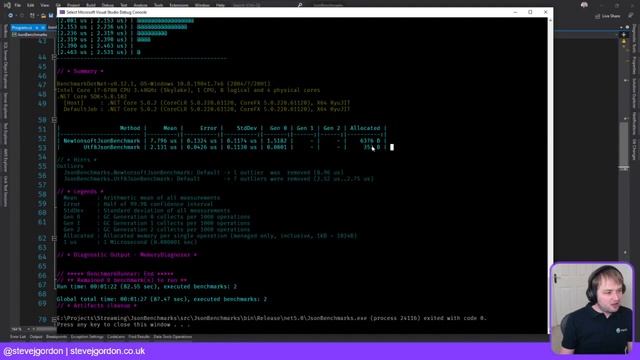Click the Save toolbar icon in Visual Studio
Image resolution: width=640 pixels, height=360 pixels.
tap(51, 16)
